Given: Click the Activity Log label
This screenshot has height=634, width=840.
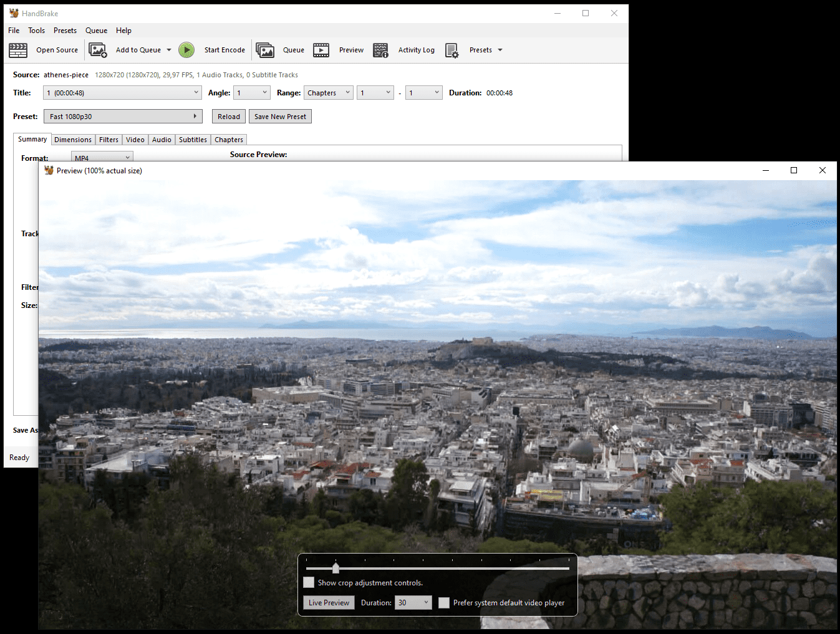Looking at the screenshot, I should coord(417,50).
